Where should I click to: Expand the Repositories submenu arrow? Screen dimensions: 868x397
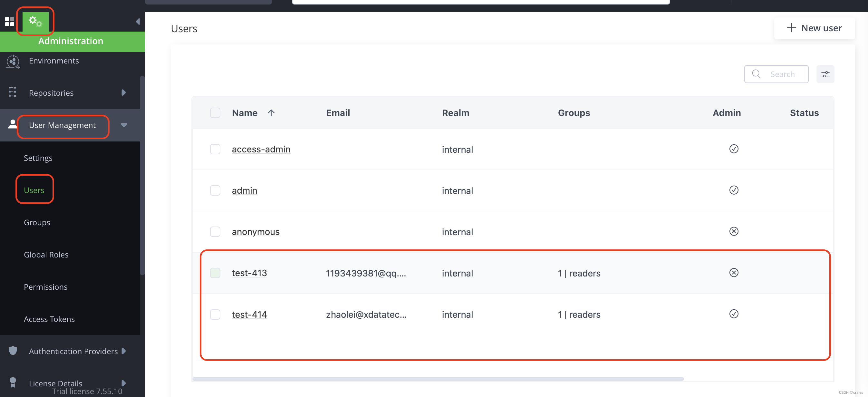[x=124, y=93]
